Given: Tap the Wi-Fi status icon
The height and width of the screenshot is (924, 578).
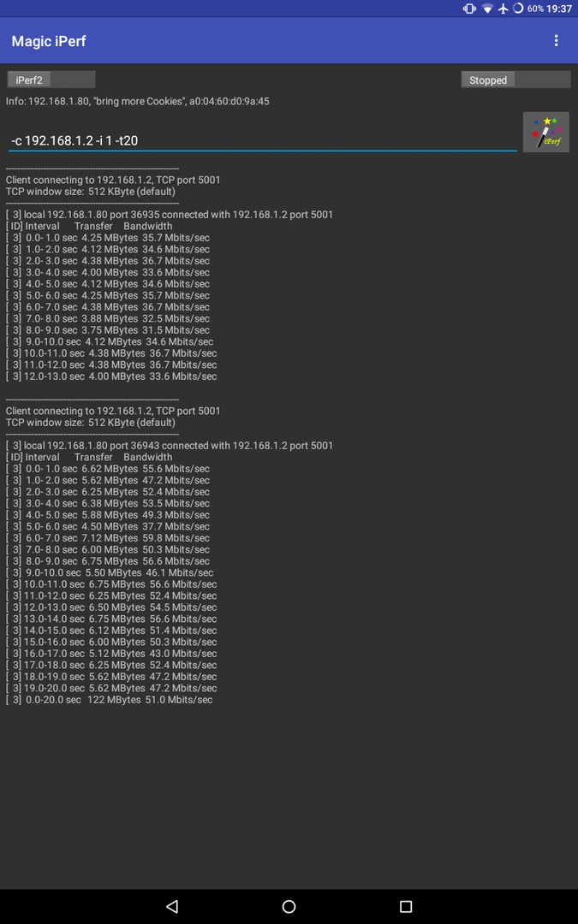Looking at the screenshot, I should pyautogui.click(x=487, y=9).
